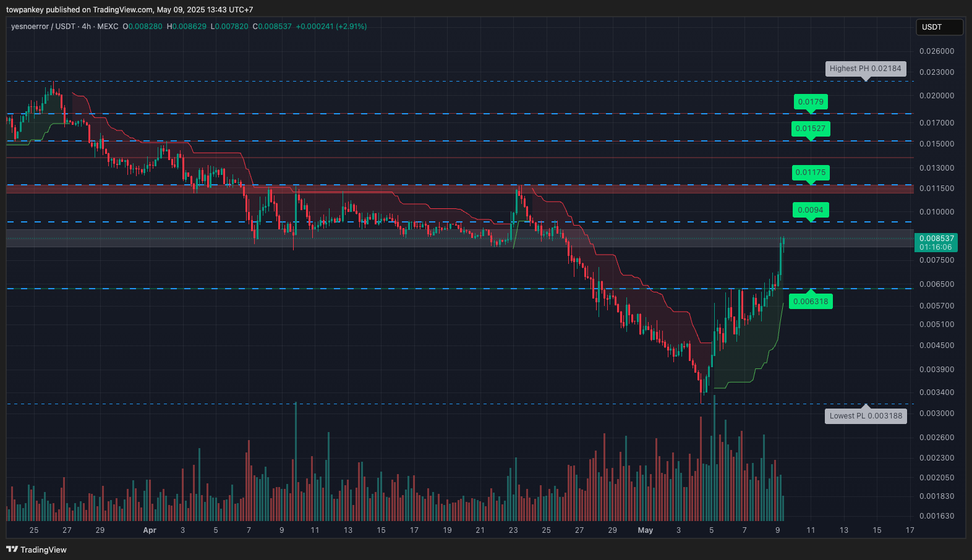
Task: Click the yesnoerror / USDT symbol title
Action: [x=43, y=27]
